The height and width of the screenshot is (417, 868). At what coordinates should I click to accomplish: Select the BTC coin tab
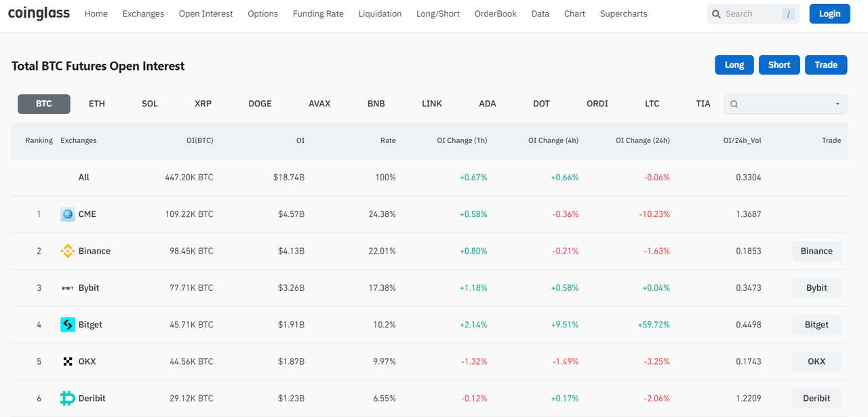click(44, 104)
